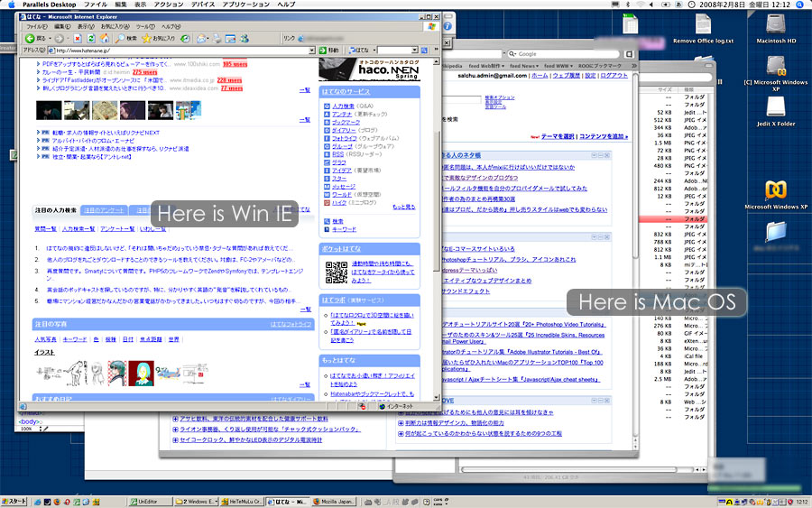Switch to UnEditor taskbar button

tap(150, 502)
